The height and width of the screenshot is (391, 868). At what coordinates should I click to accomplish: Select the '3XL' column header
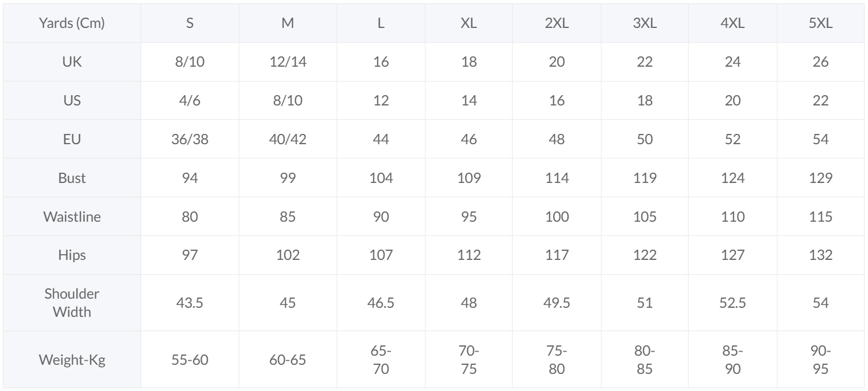644,23
